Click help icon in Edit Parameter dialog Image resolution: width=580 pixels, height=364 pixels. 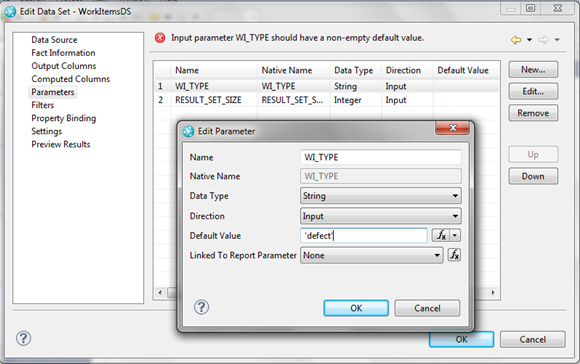pos(202,307)
